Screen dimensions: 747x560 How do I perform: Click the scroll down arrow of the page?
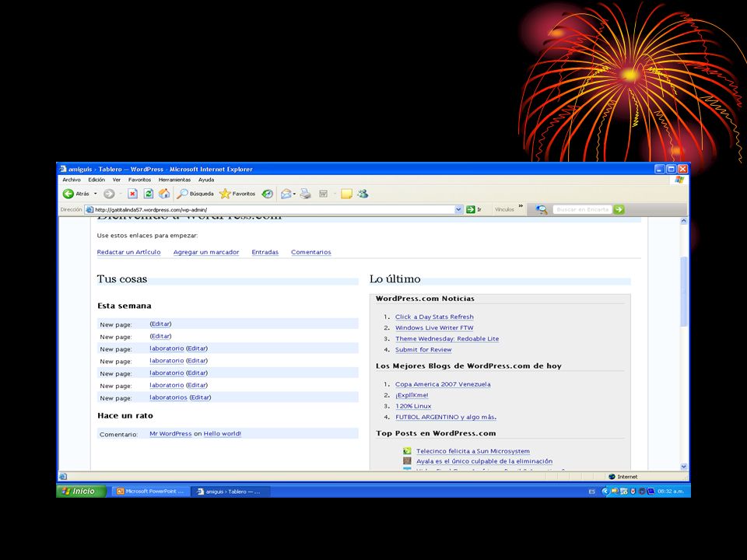point(684,467)
